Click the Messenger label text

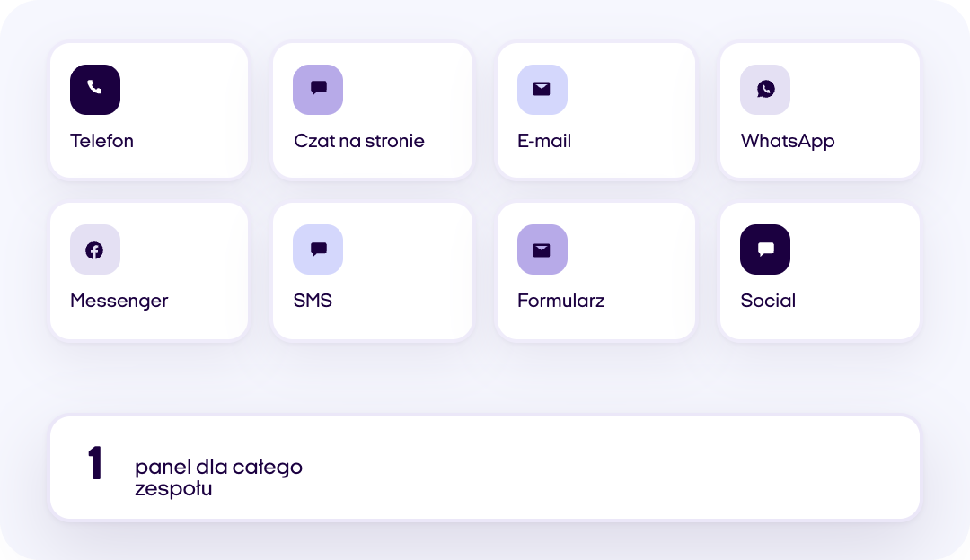[119, 301]
